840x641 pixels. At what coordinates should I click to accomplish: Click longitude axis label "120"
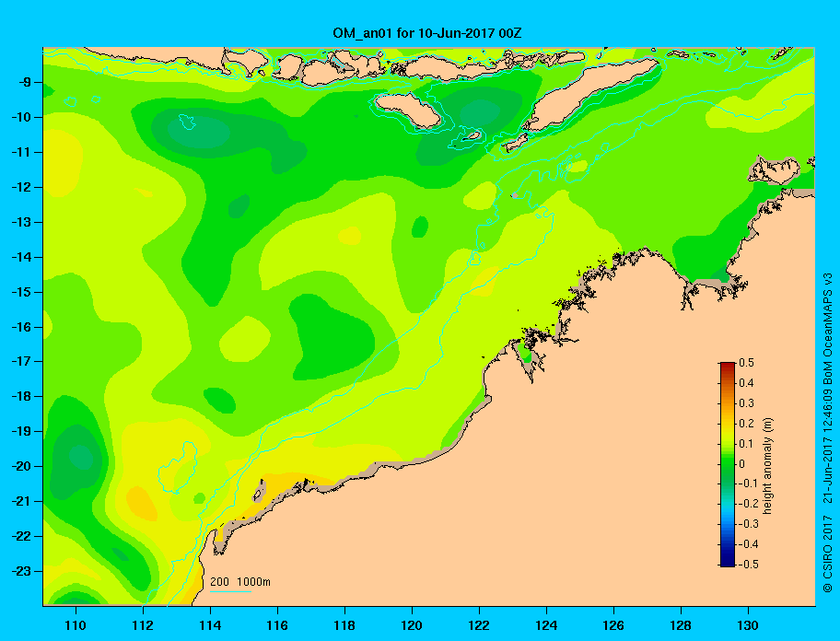pyautogui.click(x=412, y=625)
